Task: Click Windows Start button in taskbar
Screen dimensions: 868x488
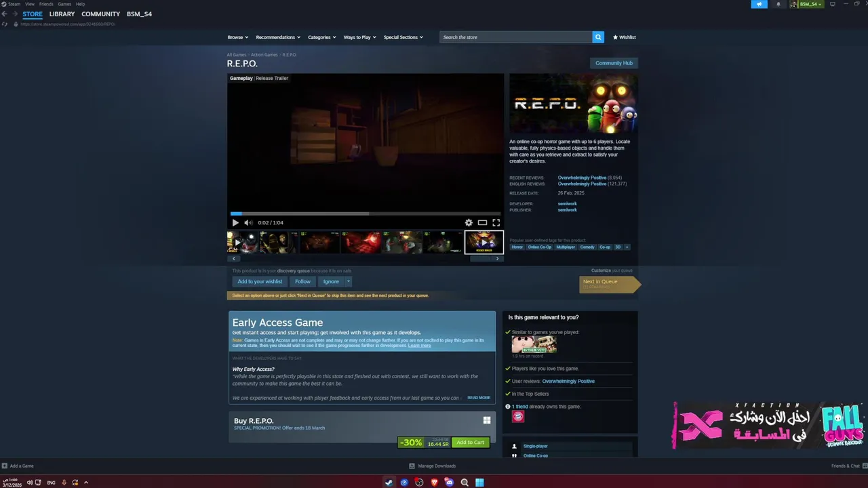Action: point(479,483)
